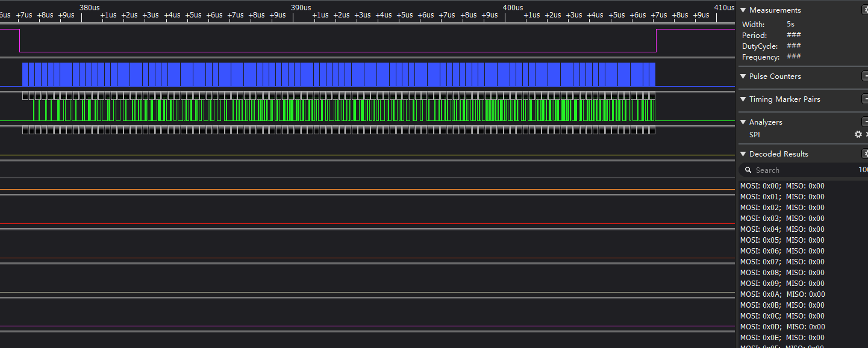Viewport: 868px width, 348px height.
Task: Click the SPI analyzer settings gear
Action: point(858,134)
